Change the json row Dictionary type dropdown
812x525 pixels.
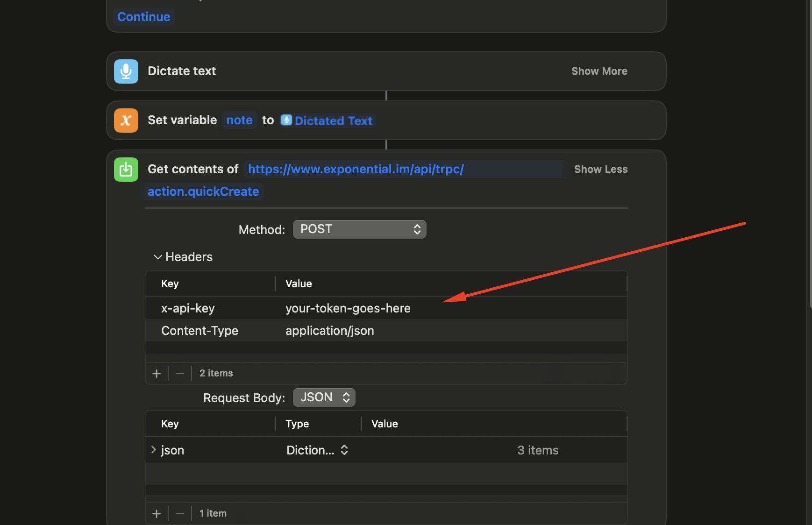point(318,450)
